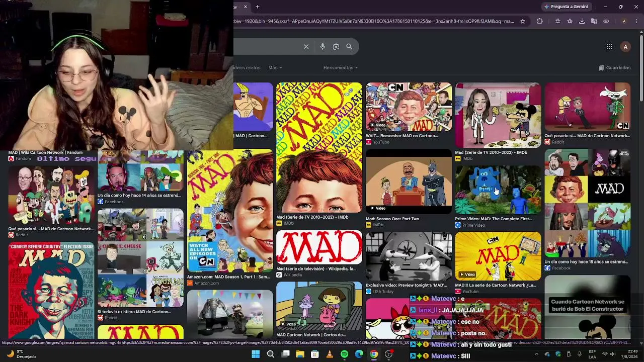Click 'MAD | Wiki Cartoon Network | Fandom' caption

pos(45,152)
